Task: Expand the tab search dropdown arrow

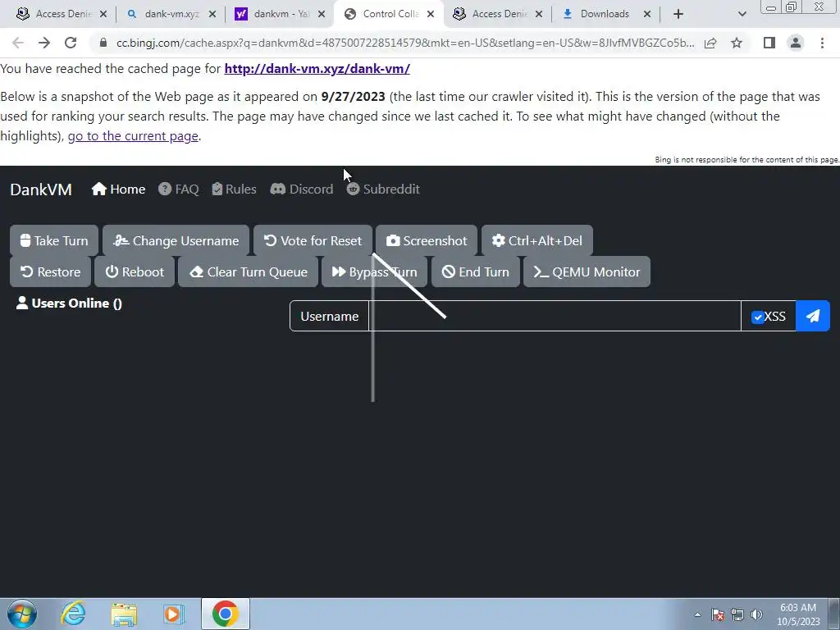Action: (742, 15)
